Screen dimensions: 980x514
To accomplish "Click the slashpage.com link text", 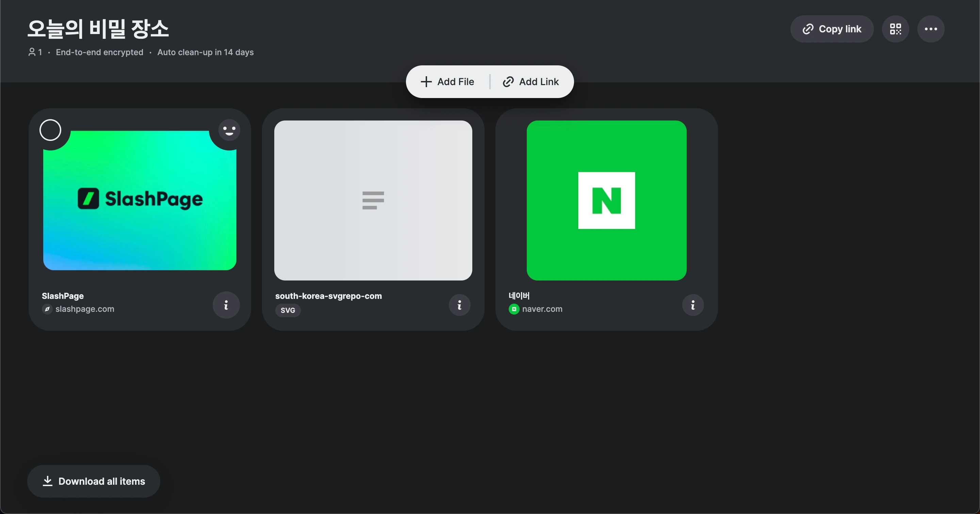I will tap(85, 309).
